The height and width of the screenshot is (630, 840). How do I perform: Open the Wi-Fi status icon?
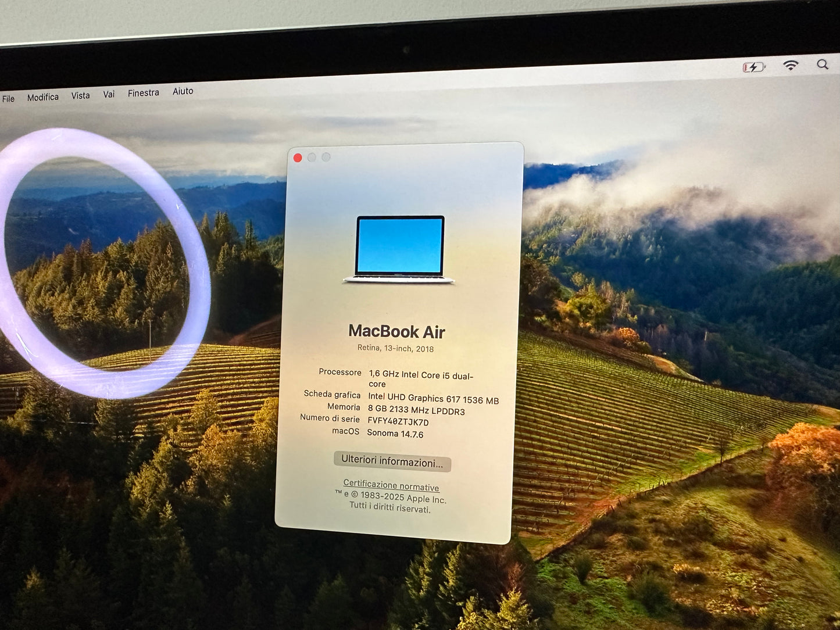pyautogui.click(x=790, y=66)
